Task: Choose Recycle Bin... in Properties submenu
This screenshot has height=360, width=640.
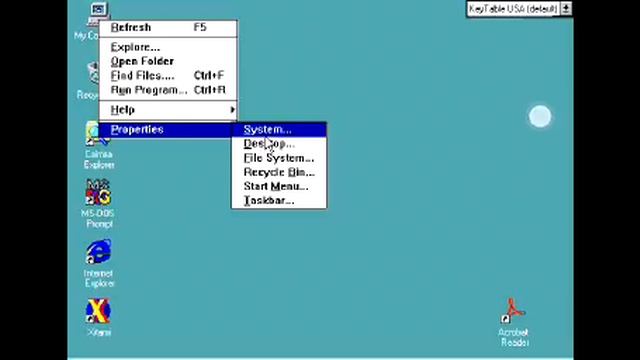Action: point(279,172)
